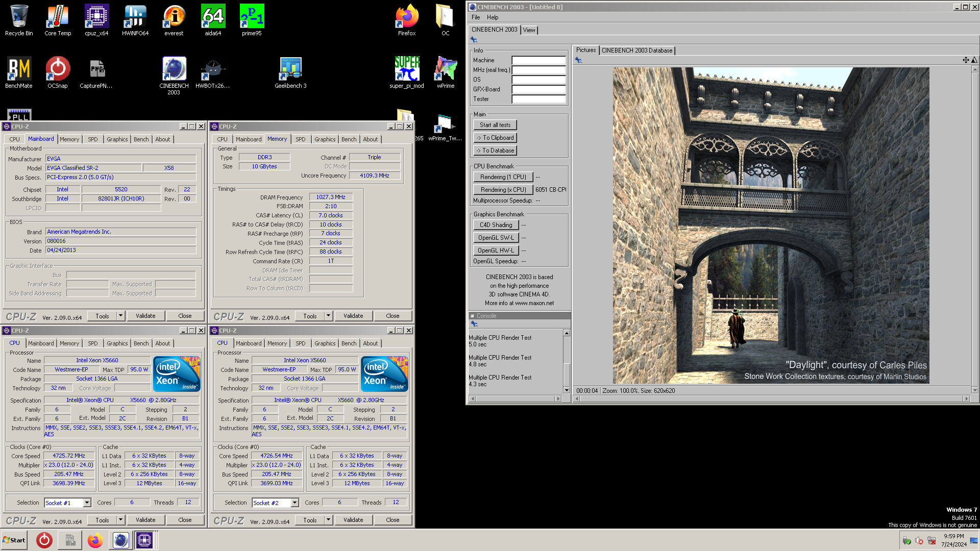Click the system clock in the tray

coord(954,540)
